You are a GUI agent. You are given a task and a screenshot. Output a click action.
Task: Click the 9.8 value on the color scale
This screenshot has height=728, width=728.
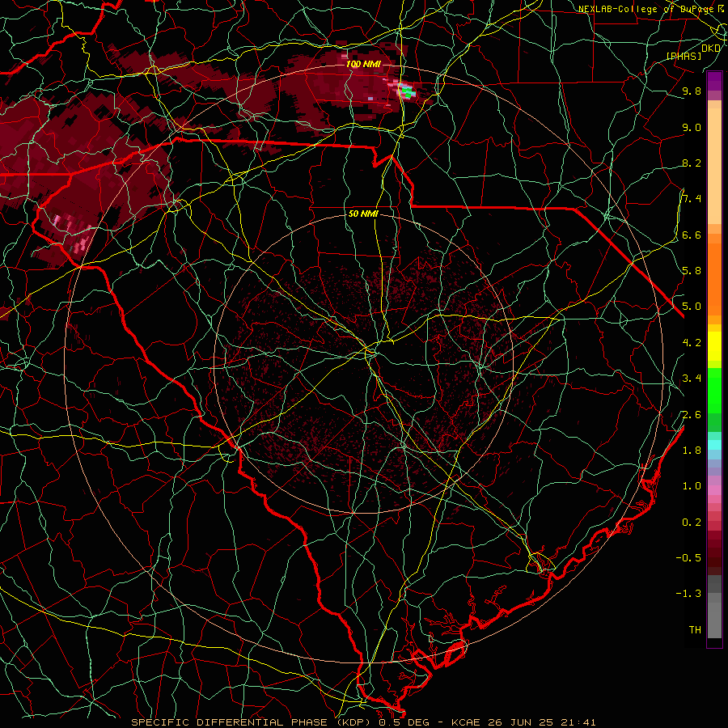pos(692,91)
